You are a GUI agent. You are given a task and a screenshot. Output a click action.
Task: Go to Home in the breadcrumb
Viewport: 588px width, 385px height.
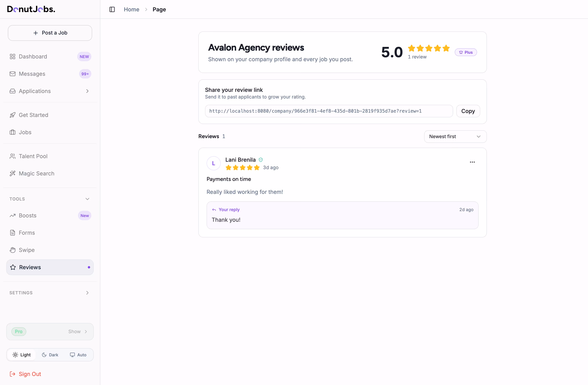click(x=132, y=9)
